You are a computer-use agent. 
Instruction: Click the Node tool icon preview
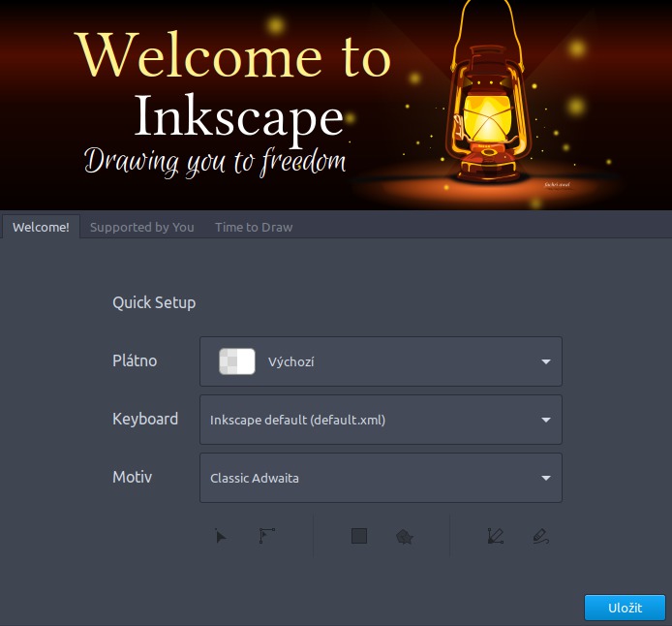point(267,536)
